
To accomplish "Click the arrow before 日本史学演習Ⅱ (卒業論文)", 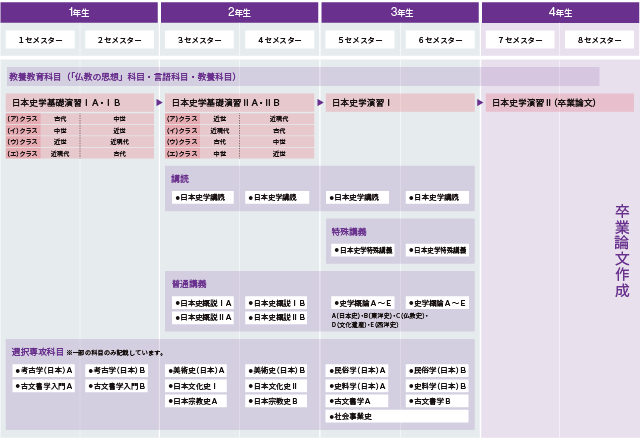I will (480, 103).
